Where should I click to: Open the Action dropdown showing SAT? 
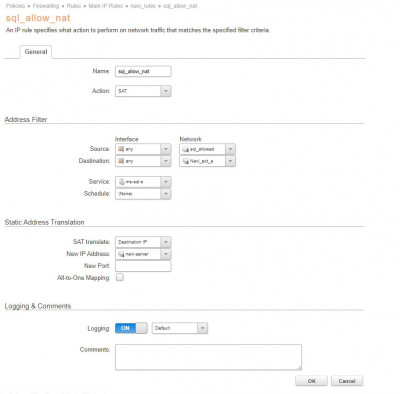click(143, 91)
